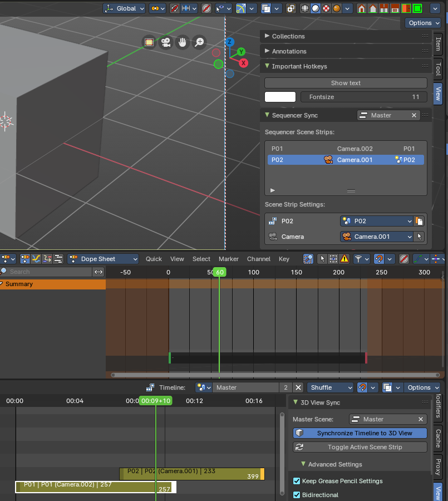
Task: Toggle viewport overlays button
Action: tap(266, 8)
